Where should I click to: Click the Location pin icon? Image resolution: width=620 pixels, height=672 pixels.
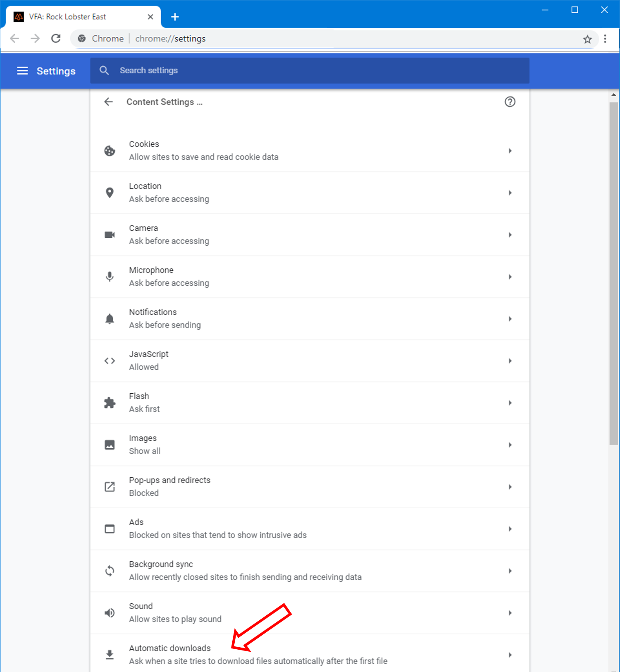click(x=110, y=193)
